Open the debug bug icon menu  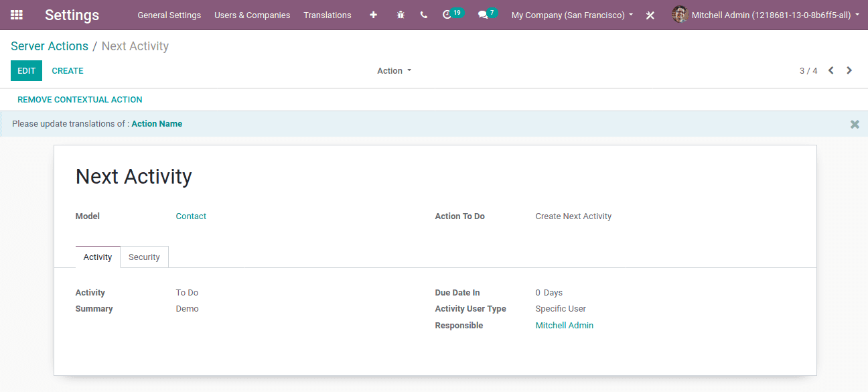(401, 15)
